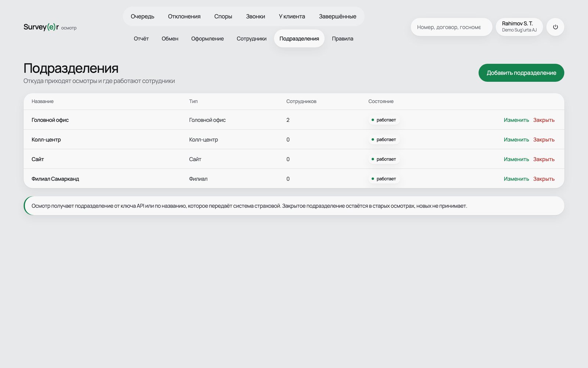Image resolution: width=588 pixels, height=368 pixels.
Task: Open Завершённые tab
Action: [337, 16]
